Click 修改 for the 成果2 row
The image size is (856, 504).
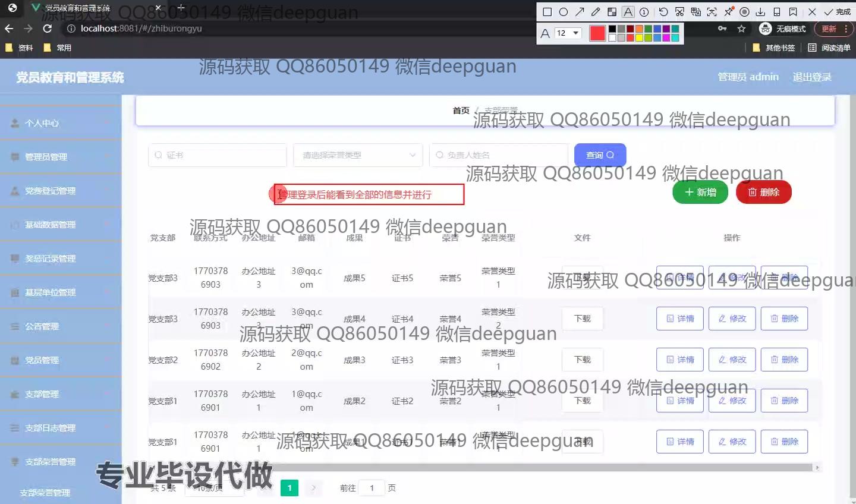click(x=732, y=401)
